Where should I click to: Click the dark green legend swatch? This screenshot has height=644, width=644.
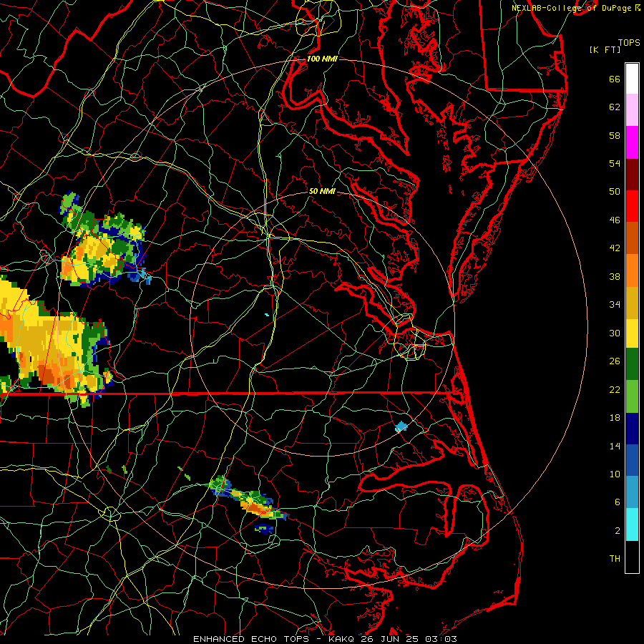click(x=632, y=364)
